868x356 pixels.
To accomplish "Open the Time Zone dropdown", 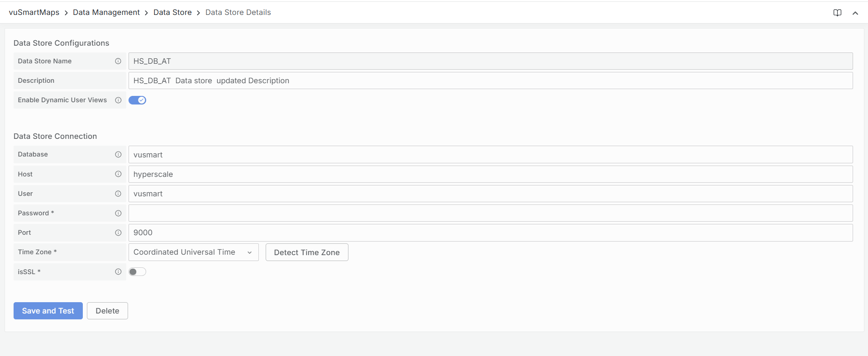I will (x=193, y=252).
